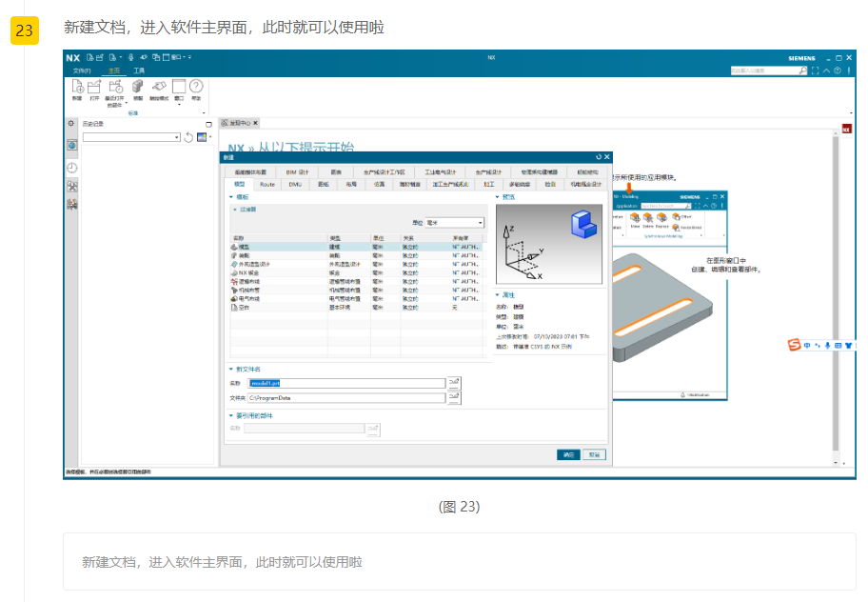Click the C:\ProgramData folder input field

(346, 398)
